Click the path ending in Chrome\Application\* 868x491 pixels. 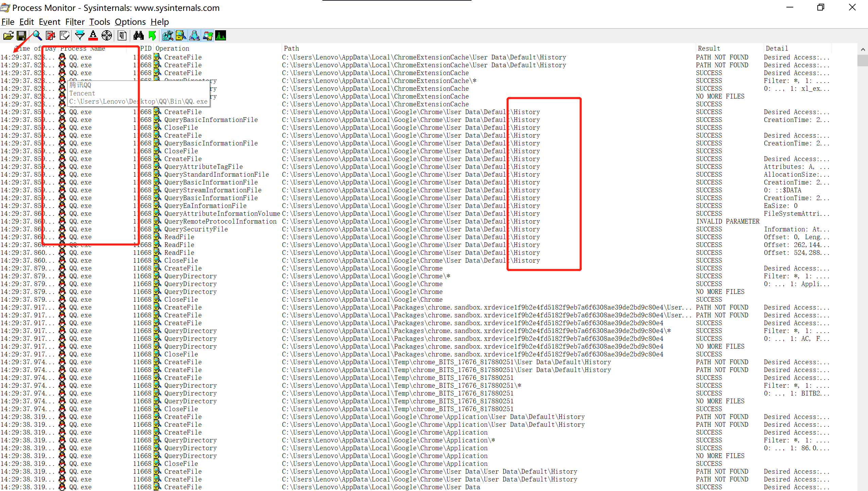coord(388,440)
